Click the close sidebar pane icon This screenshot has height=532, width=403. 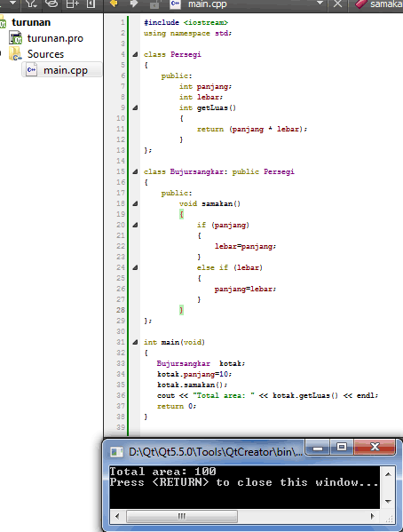(91, 4)
